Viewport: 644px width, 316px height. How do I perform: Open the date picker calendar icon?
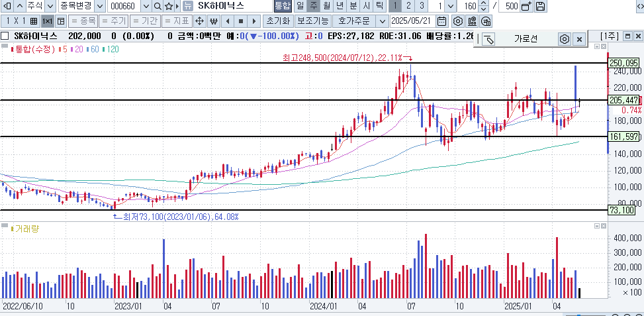(x=441, y=21)
